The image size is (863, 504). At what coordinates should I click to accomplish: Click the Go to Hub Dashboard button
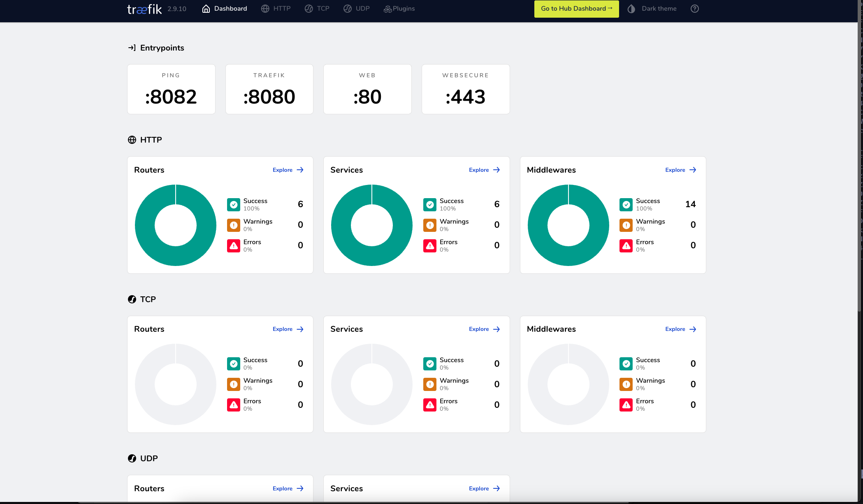(576, 9)
